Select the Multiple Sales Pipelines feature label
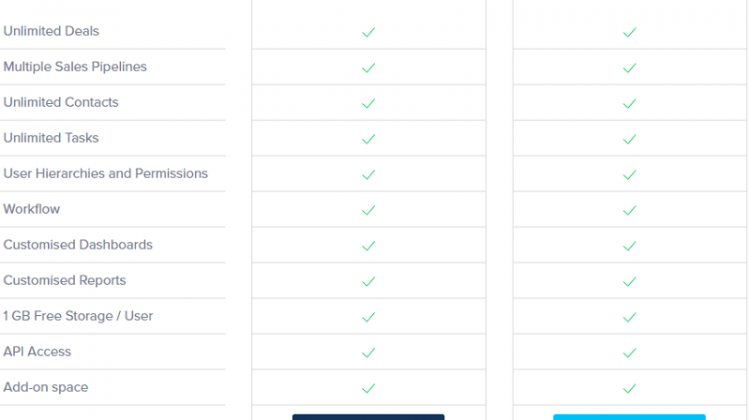This screenshot has width=750, height=420. [75, 66]
